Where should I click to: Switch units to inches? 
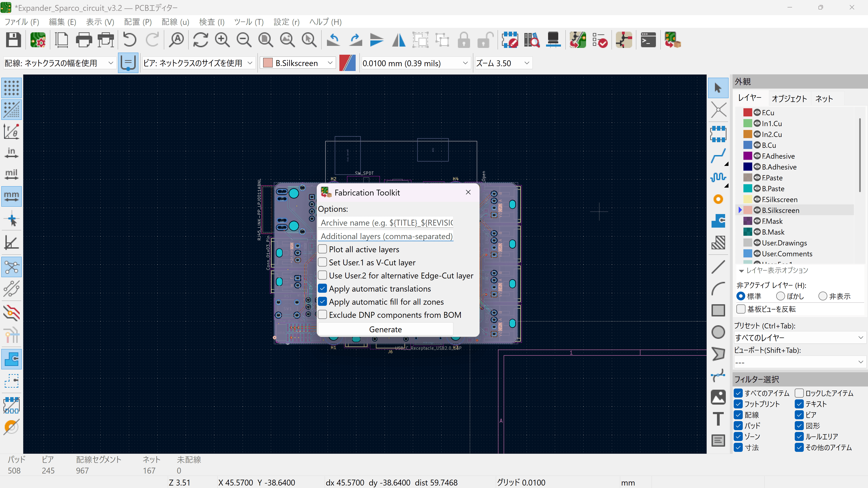pos(12,153)
